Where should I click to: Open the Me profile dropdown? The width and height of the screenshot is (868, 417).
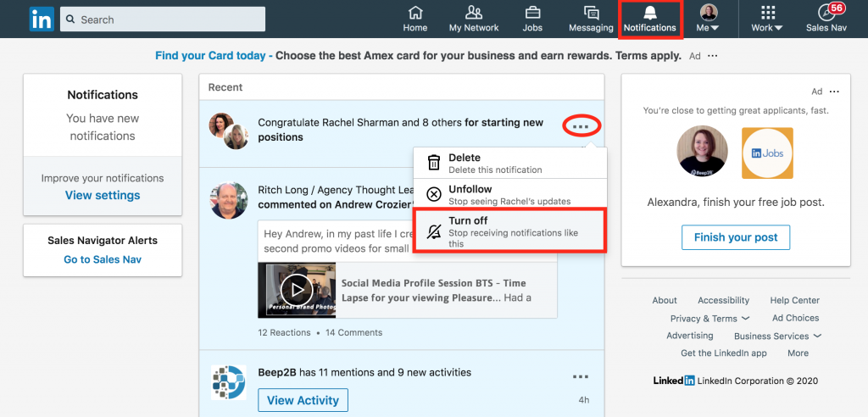pyautogui.click(x=709, y=19)
